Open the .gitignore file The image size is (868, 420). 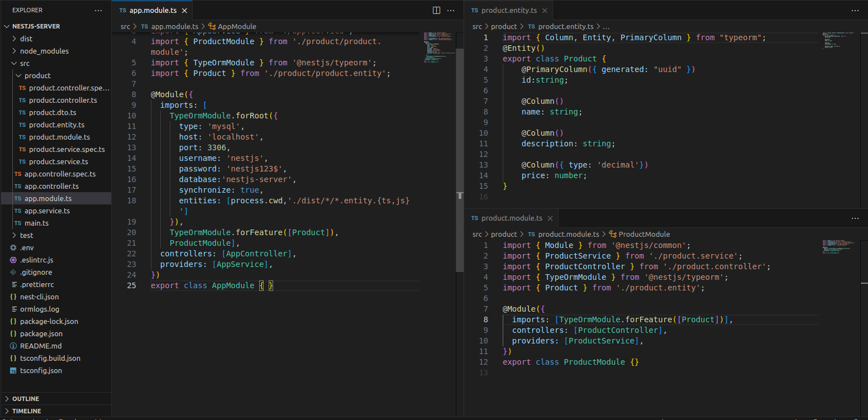pyautogui.click(x=56, y=272)
